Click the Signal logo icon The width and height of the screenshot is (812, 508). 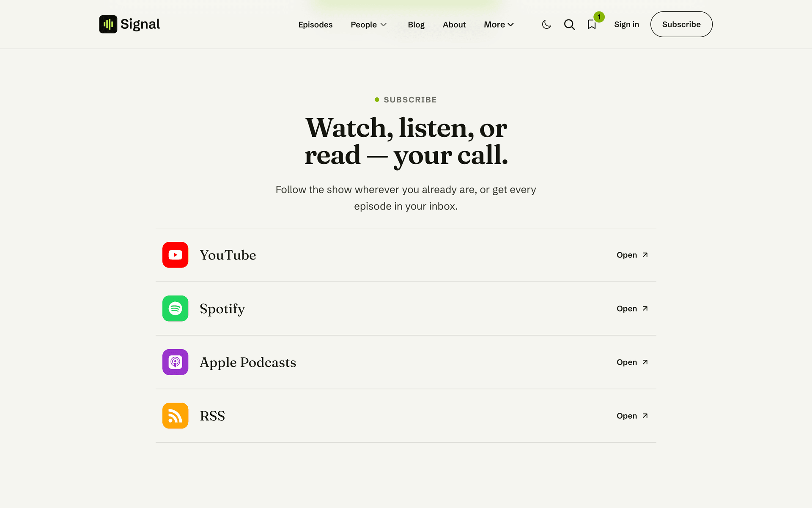(108, 24)
